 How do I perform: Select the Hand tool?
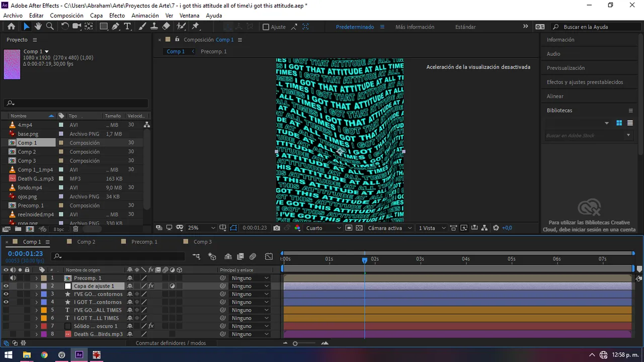coord(38,27)
